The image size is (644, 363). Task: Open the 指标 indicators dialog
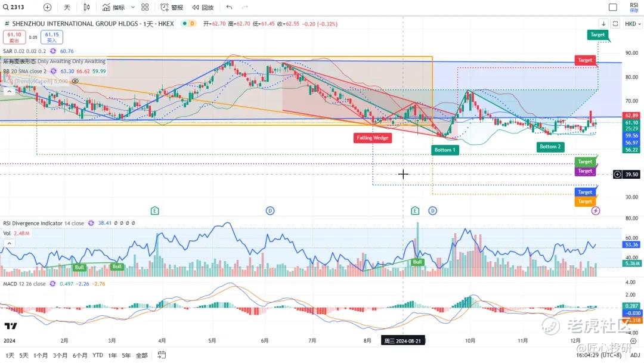click(x=114, y=7)
